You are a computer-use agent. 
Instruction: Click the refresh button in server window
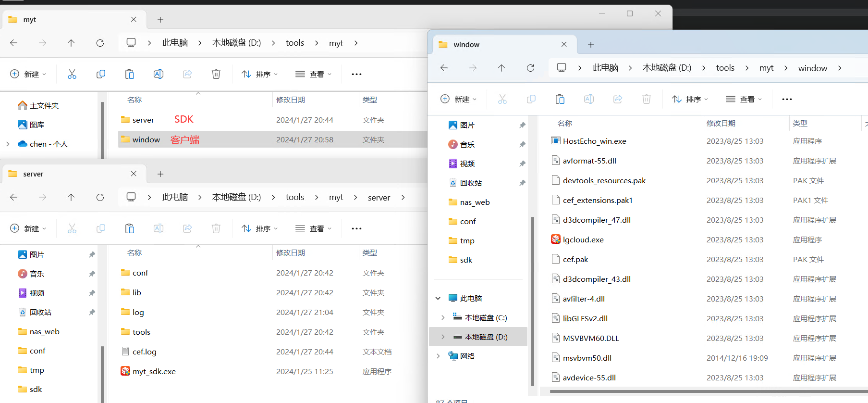[100, 197]
